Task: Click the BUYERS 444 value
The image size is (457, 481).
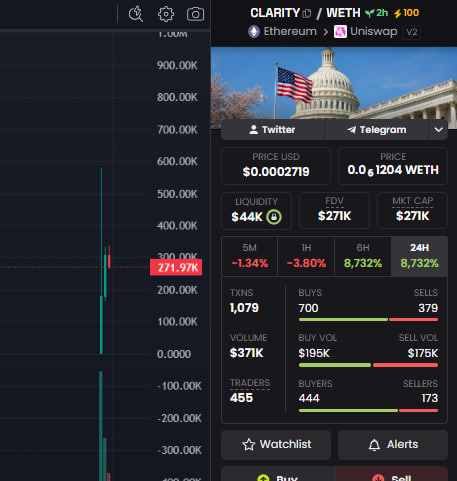Action: tap(309, 398)
